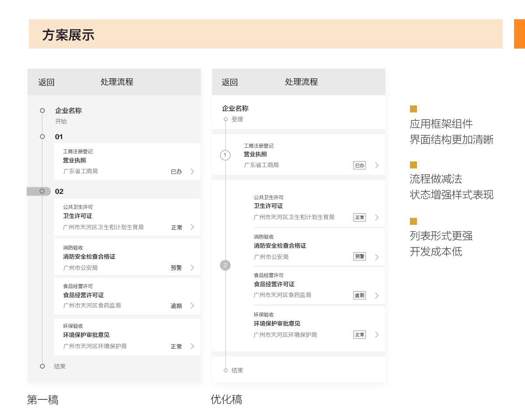Expand 食品经营许可证 chevron in 优化稿
Viewport: 525px width, 420px height.
click(377, 295)
